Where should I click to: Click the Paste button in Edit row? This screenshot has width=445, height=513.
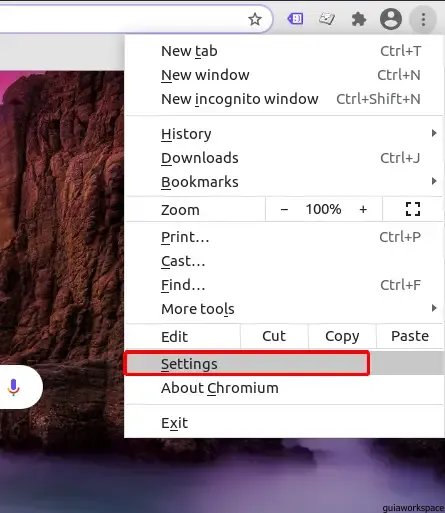click(410, 336)
